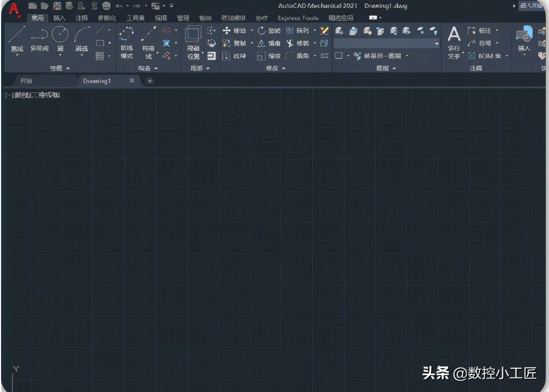Click the Open file icon in quick access toolbar
The height and width of the screenshot is (392, 549).
point(45,6)
